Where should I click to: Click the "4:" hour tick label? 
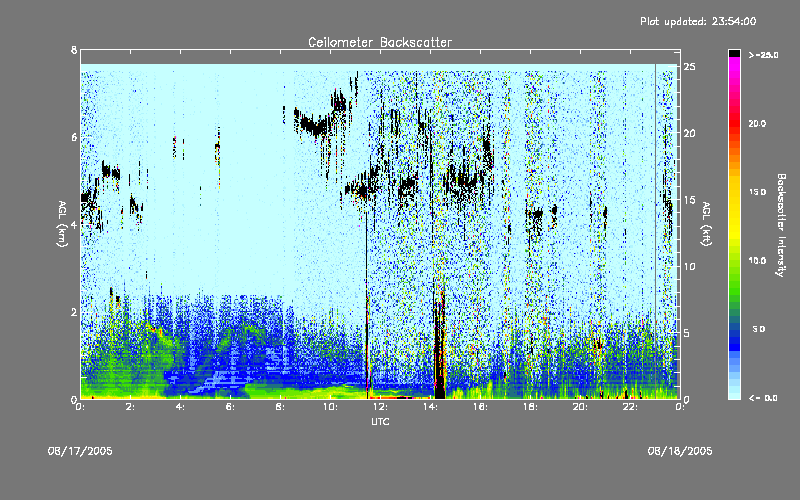tap(181, 407)
